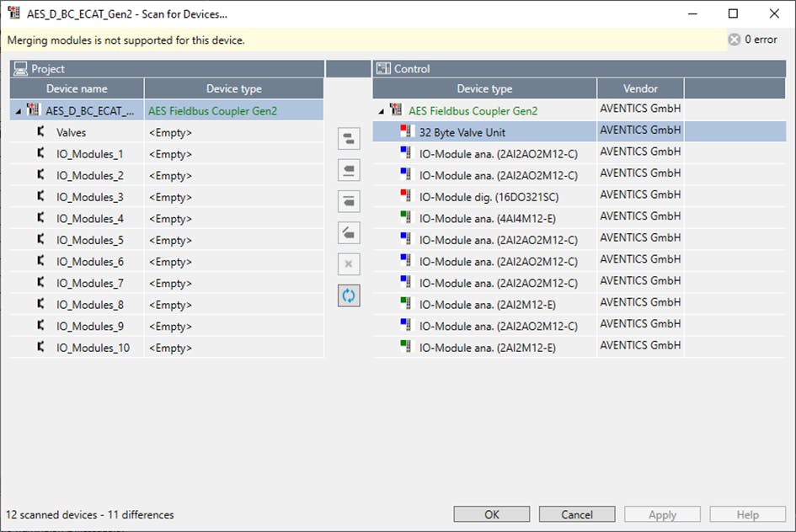Close the Scan for Devices dialog window

(x=774, y=13)
